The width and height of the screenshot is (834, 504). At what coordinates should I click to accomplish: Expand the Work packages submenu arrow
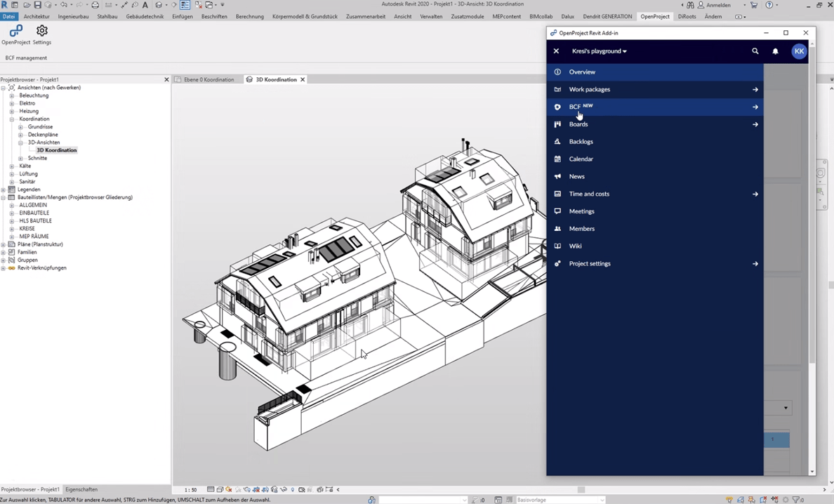point(755,90)
